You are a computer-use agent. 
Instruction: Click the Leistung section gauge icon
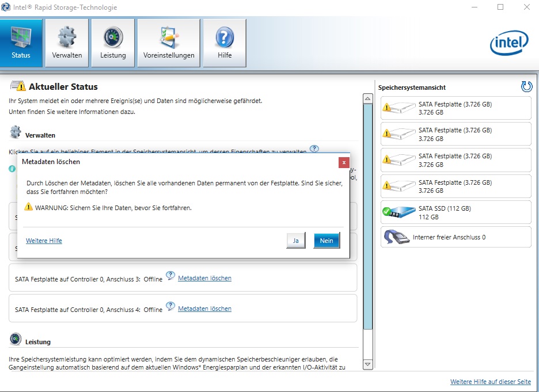click(x=16, y=338)
